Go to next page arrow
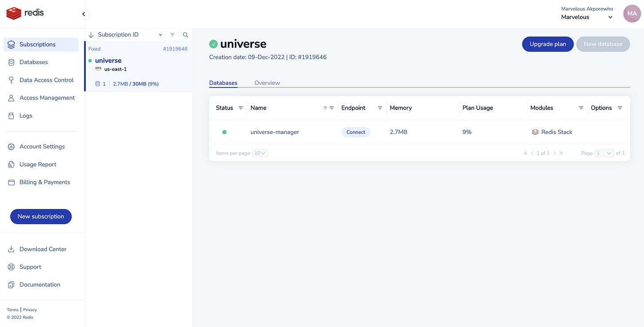The image size is (644, 327). [x=555, y=153]
